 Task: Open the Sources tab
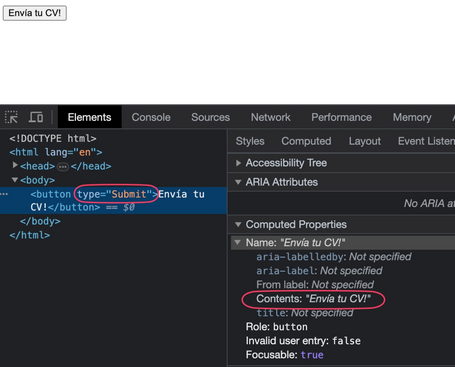point(210,117)
